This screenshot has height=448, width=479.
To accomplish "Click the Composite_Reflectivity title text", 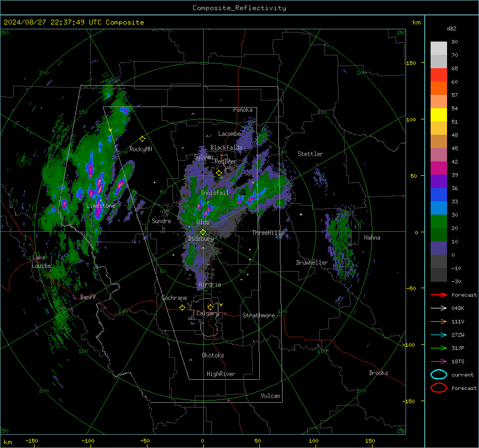I will [x=240, y=8].
